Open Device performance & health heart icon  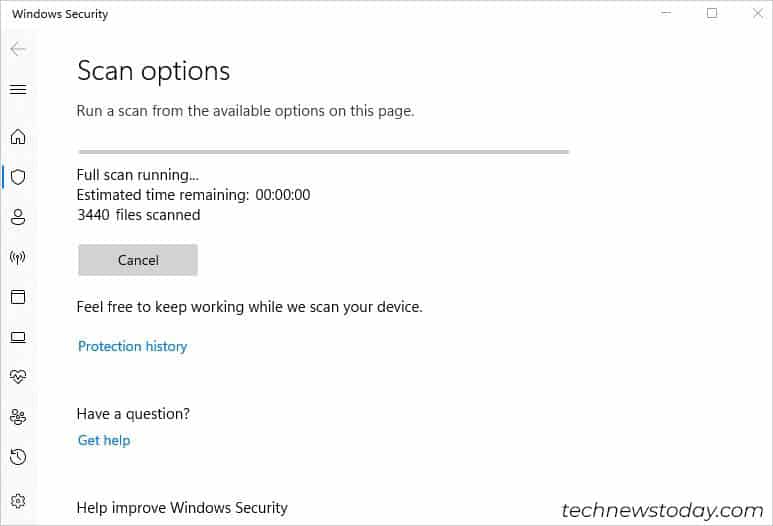[x=18, y=377]
